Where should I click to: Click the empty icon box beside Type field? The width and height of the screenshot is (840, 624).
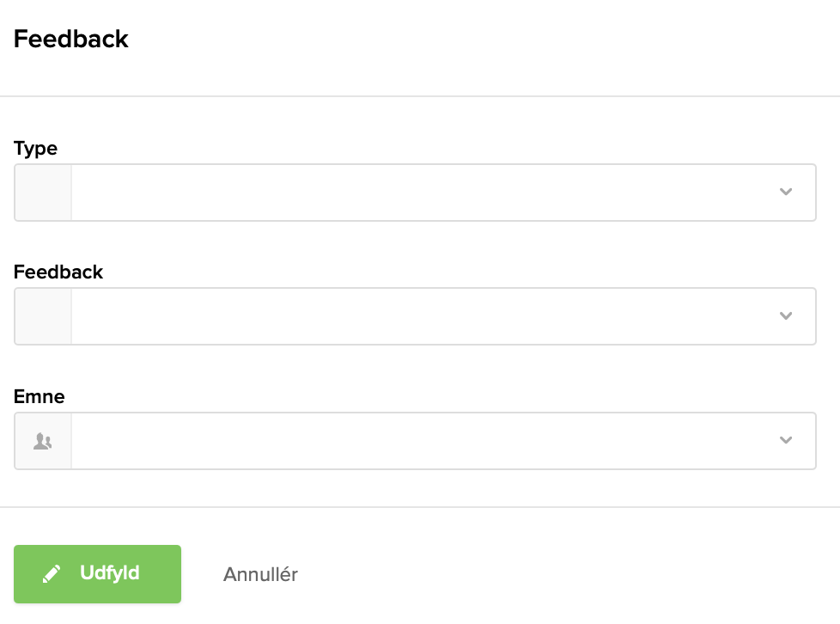click(42, 193)
